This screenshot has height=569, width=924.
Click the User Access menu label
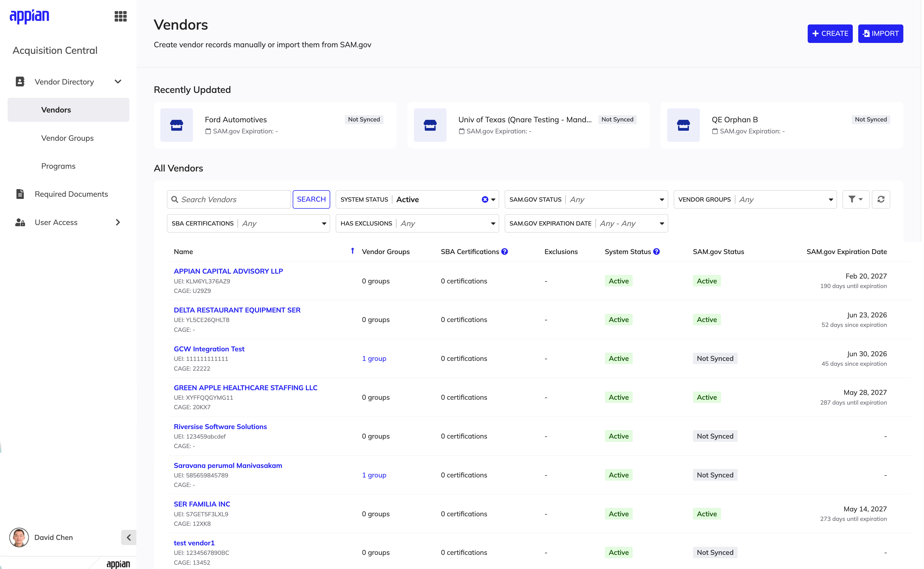[x=56, y=222]
